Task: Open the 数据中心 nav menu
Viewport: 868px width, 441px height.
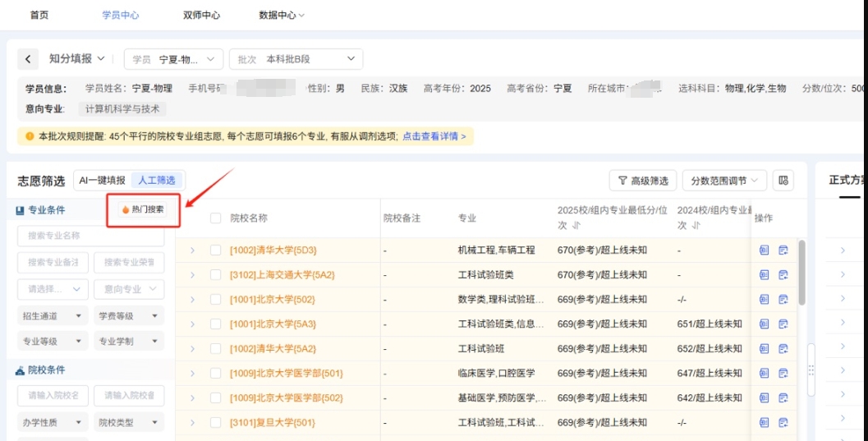Action: (x=282, y=15)
